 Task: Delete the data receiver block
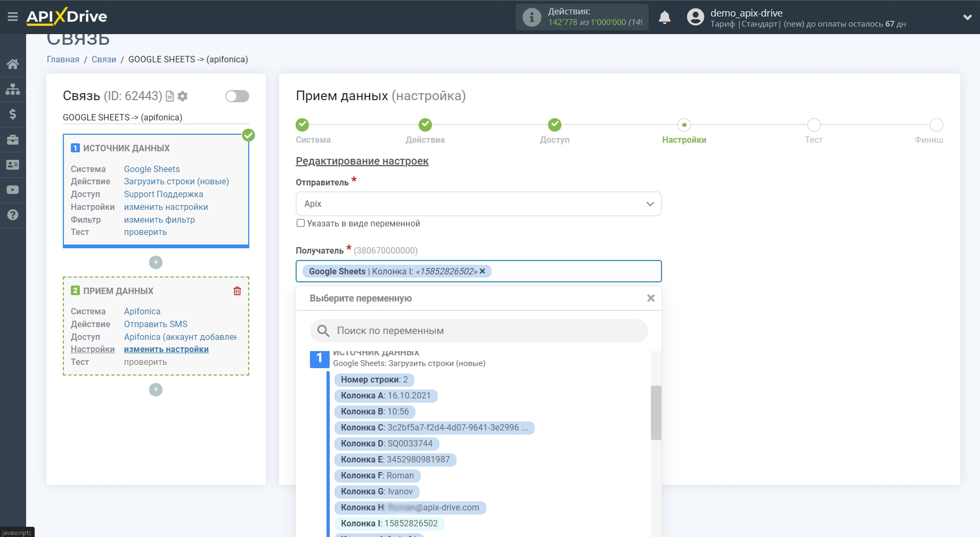point(237,291)
